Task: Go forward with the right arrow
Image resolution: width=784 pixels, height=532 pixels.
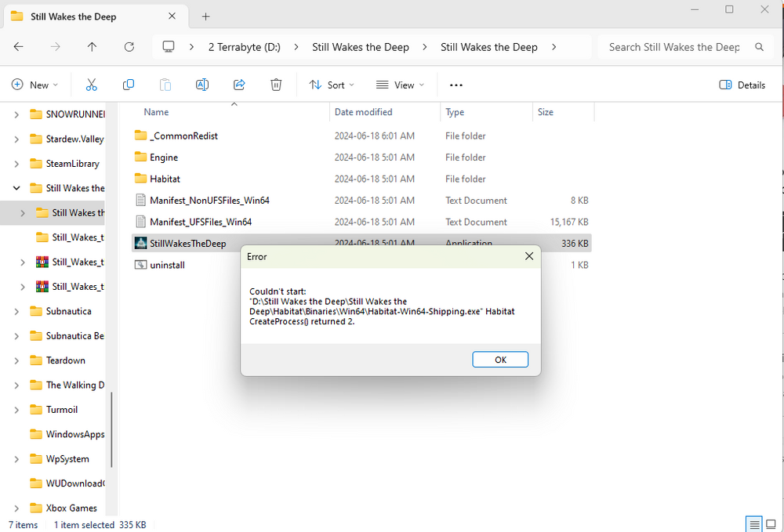Action: coord(56,47)
